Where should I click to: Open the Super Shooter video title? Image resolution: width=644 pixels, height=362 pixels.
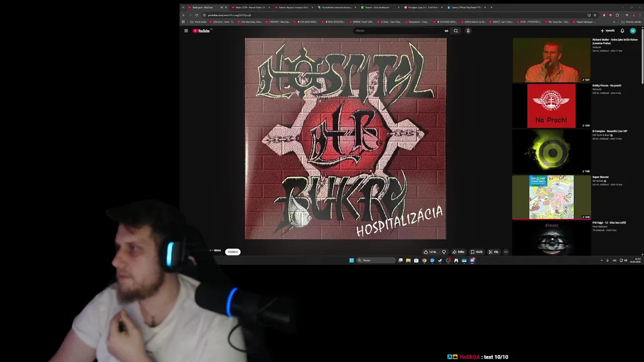[601, 177]
